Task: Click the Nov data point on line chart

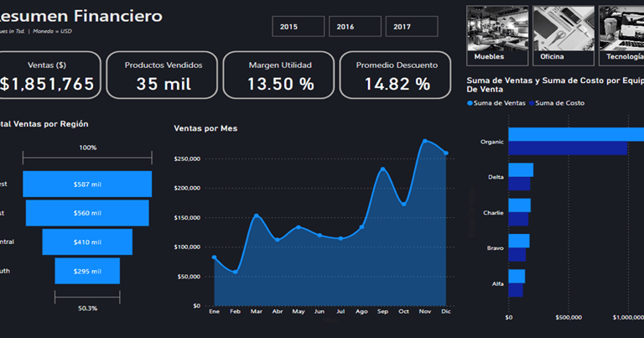Action: coord(424,141)
